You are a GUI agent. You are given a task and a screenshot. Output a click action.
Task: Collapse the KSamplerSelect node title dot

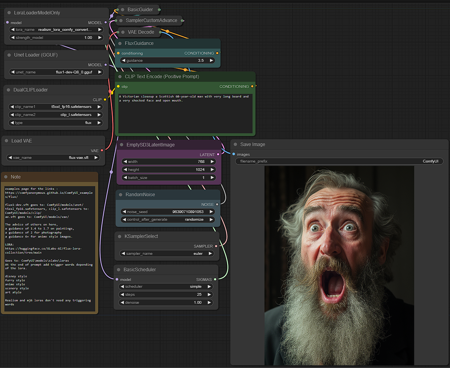(120, 236)
